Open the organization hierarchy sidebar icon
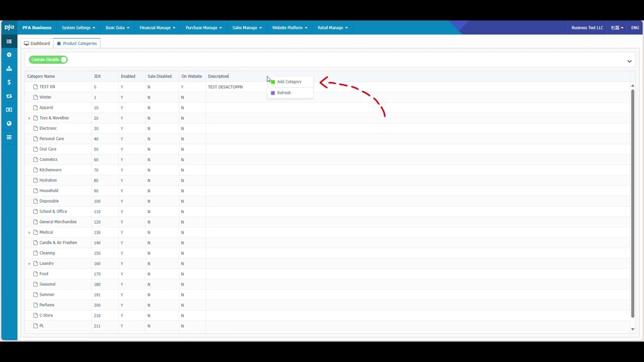The image size is (644, 362). [9, 68]
